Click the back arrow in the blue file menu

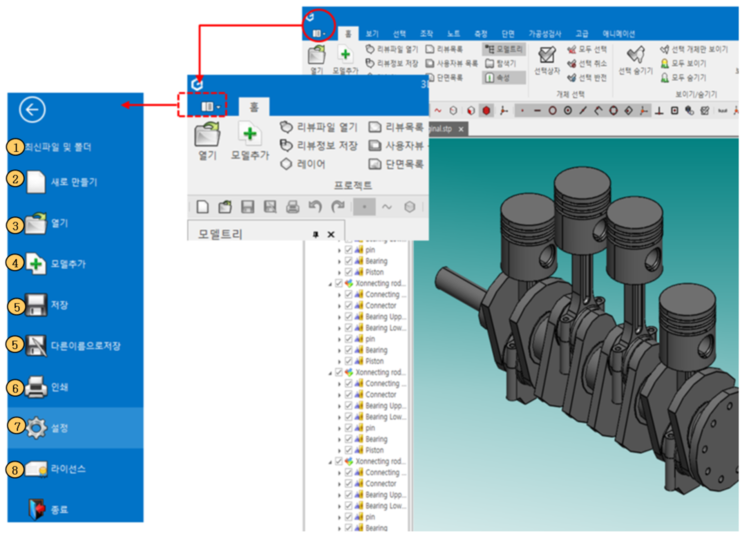pos(32,110)
